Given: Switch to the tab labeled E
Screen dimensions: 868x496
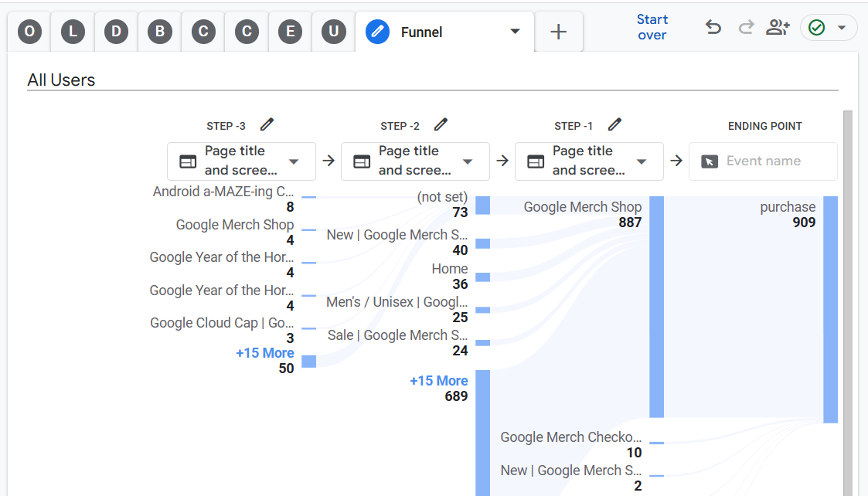Looking at the screenshot, I should coord(290,32).
